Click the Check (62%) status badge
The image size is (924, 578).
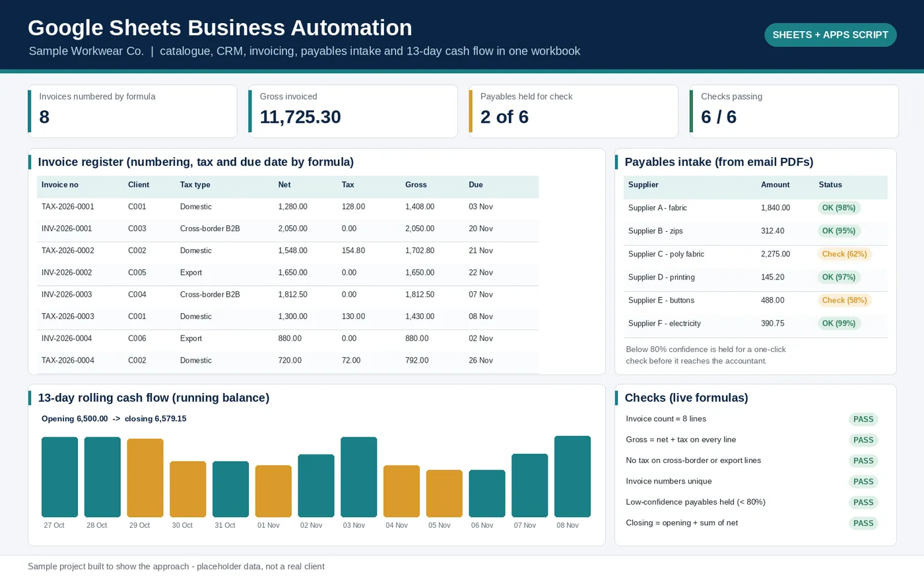point(844,254)
